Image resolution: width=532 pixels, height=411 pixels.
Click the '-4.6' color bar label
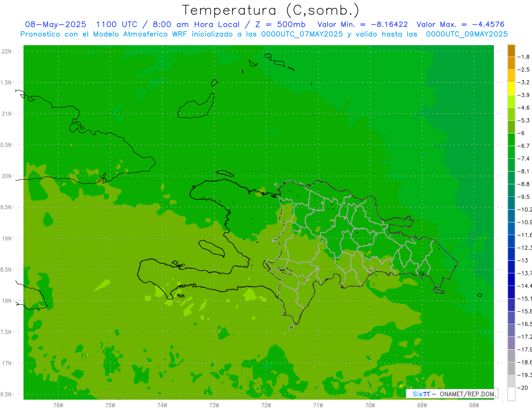pyautogui.click(x=524, y=108)
